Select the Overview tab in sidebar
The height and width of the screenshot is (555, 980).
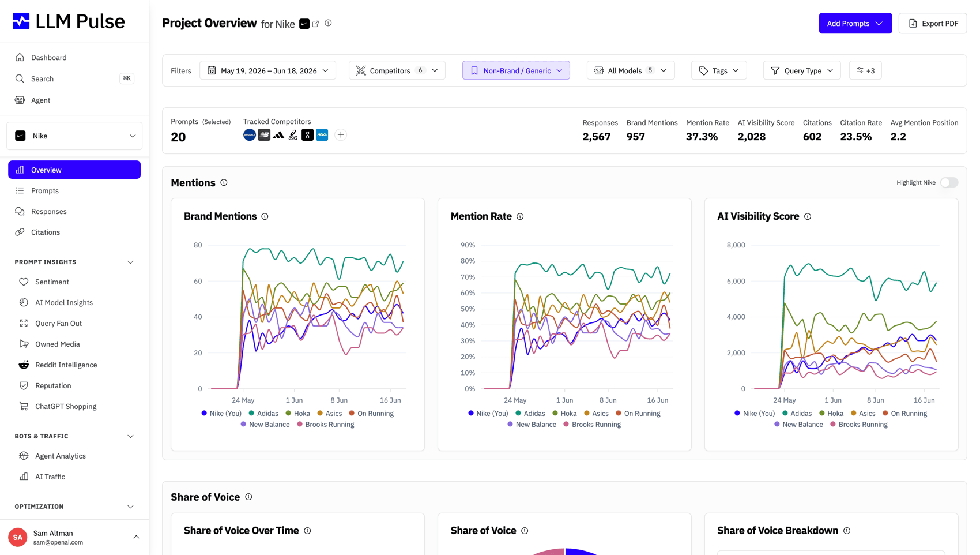point(74,170)
